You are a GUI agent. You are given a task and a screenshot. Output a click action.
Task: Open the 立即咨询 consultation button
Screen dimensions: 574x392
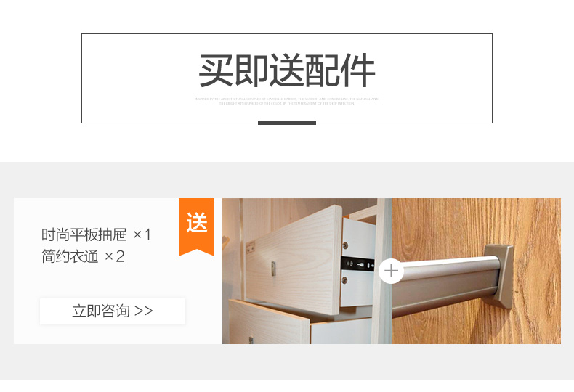[113, 311]
